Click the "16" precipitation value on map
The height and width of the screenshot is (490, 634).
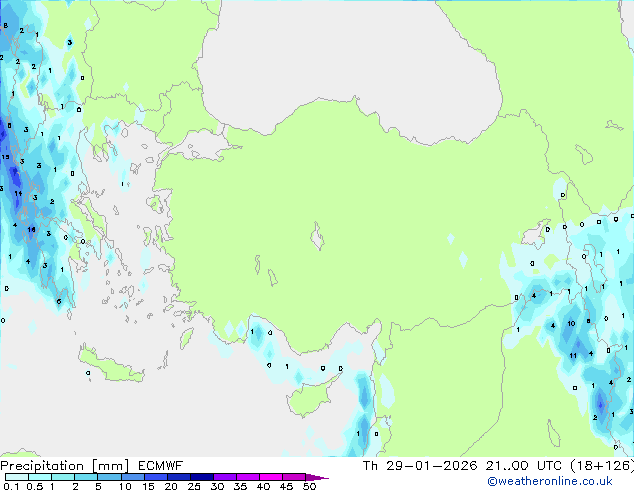click(31, 230)
